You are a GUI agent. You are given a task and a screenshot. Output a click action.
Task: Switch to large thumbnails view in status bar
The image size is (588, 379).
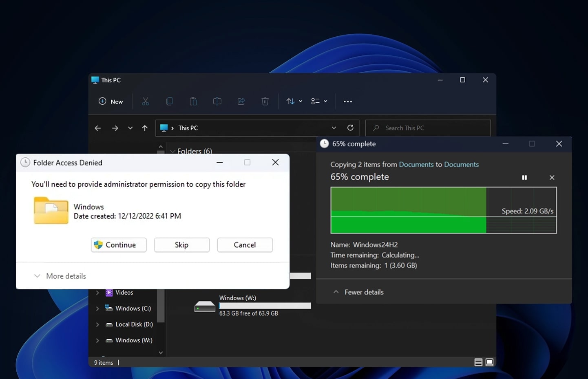489,362
